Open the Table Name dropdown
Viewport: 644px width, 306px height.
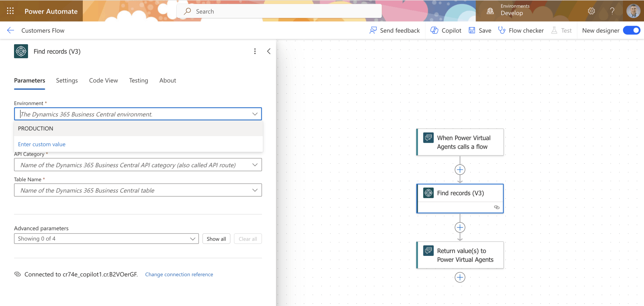[138, 190]
